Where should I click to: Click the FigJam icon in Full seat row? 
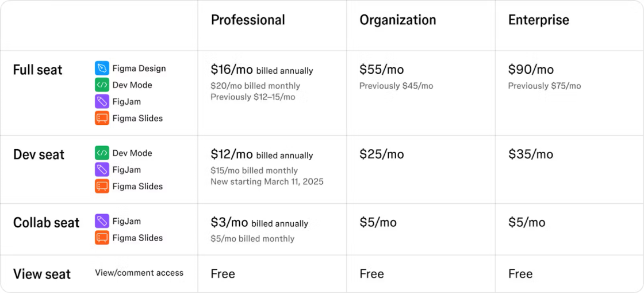(x=102, y=102)
